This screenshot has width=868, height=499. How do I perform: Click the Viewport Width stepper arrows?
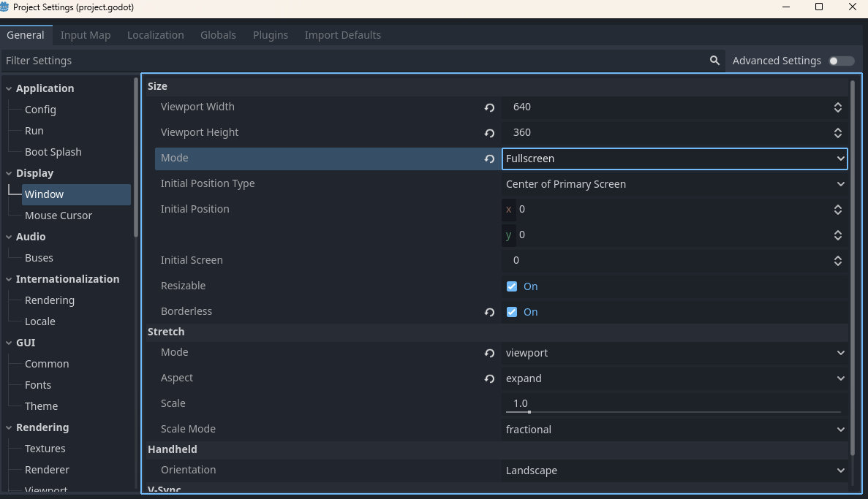[837, 107]
